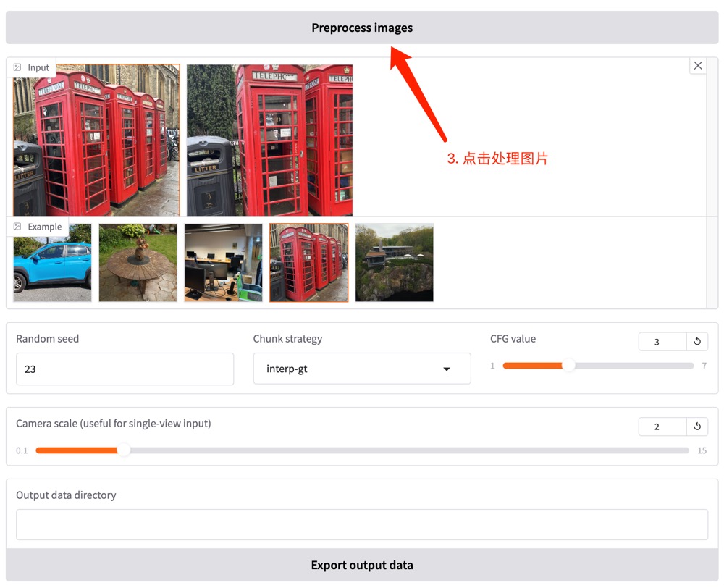Click the image icon next to Example label
The image size is (724, 588).
click(17, 227)
